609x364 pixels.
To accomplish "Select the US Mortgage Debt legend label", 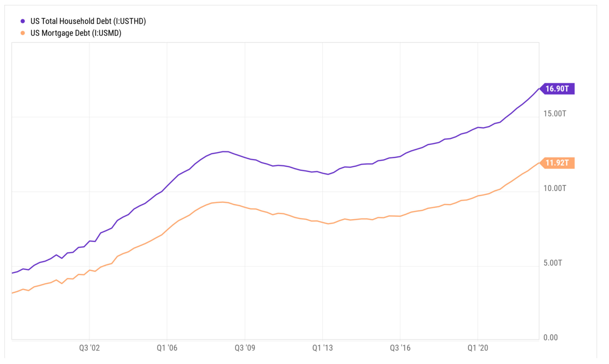I will click(76, 33).
